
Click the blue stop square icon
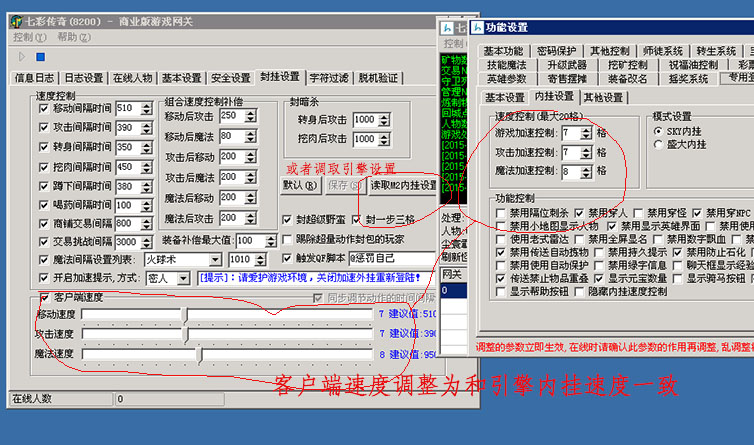point(40,57)
